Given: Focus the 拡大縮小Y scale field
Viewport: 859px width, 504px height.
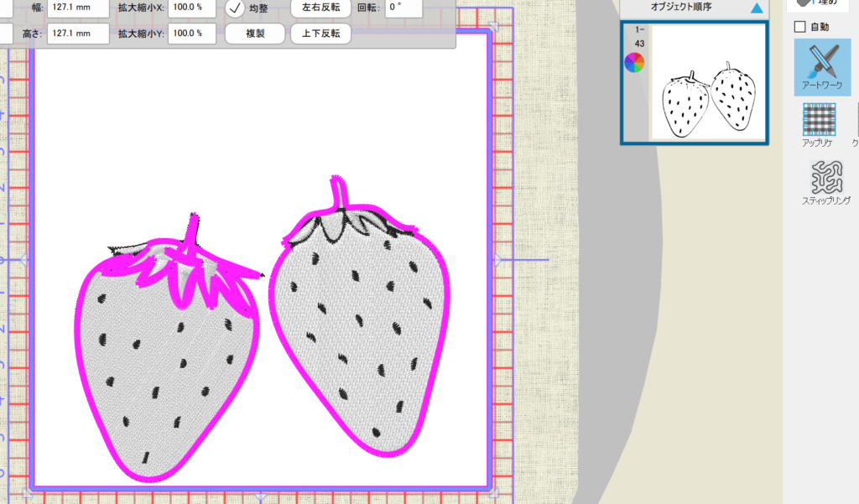Looking at the screenshot, I should [191, 34].
